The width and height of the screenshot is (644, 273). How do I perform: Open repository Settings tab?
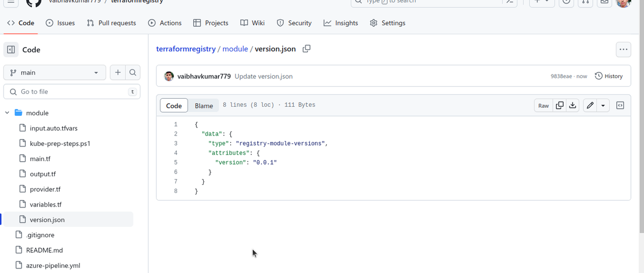387,23
